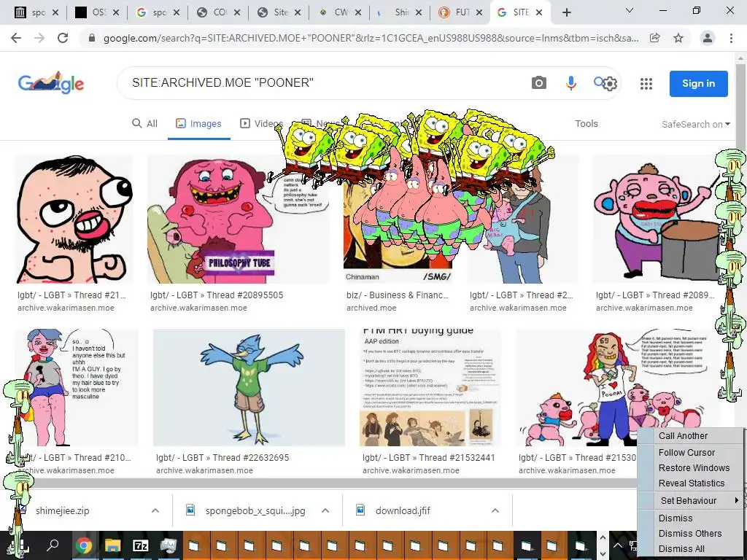The image size is (747, 560).
Task: Open shimejiee.zip downloaded file
Action: click(62, 510)
